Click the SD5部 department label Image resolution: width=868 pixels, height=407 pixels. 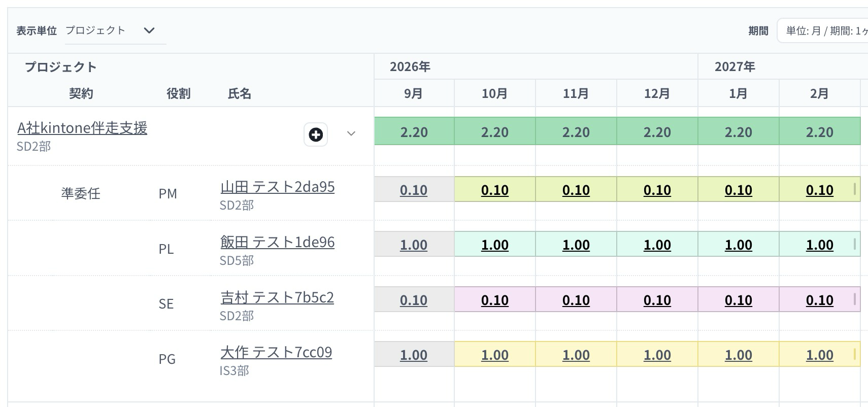pyautogui.click(x=237, y=260)
